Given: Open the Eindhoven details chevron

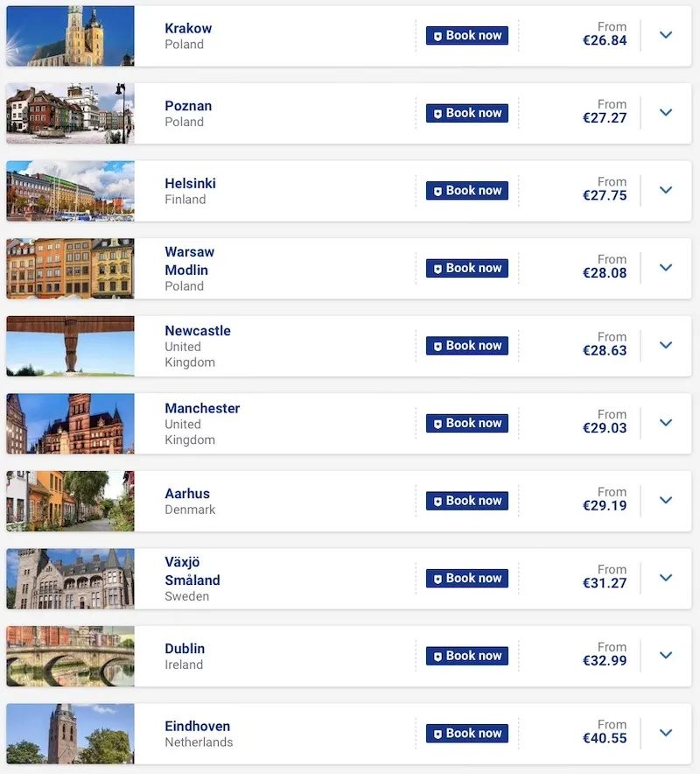Looking at the screenshot, I should [665, 734].
